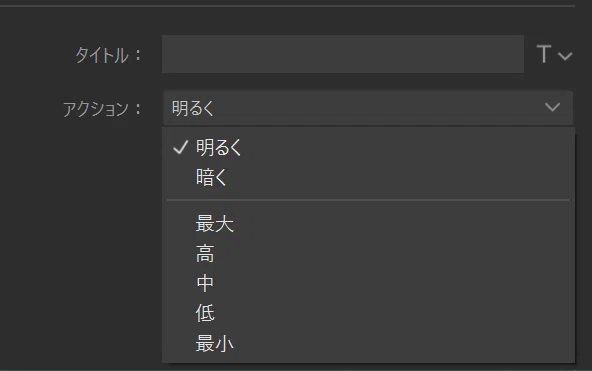
Task: Choose 暗く from the action list
Action: [368, 177]
